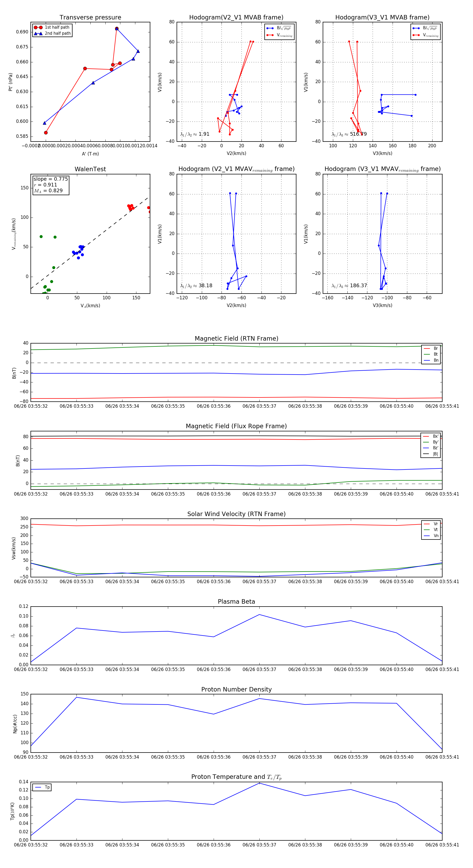Click the "Proton Number Density" chart title

coord(236,689)
